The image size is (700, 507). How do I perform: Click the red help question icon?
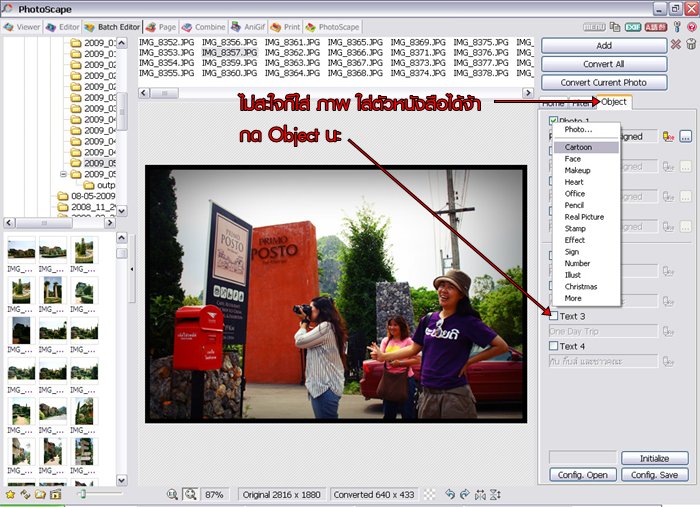[692, 27]
